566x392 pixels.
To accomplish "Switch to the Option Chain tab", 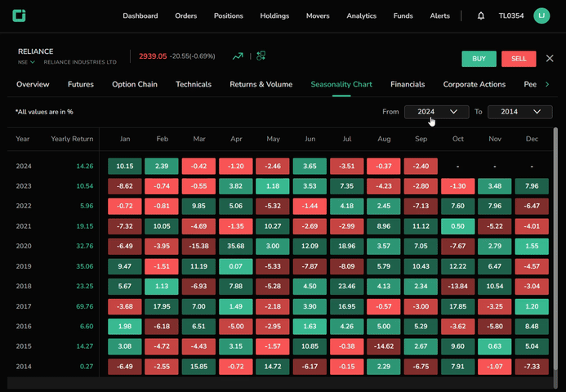I will (x=135, y=84).
